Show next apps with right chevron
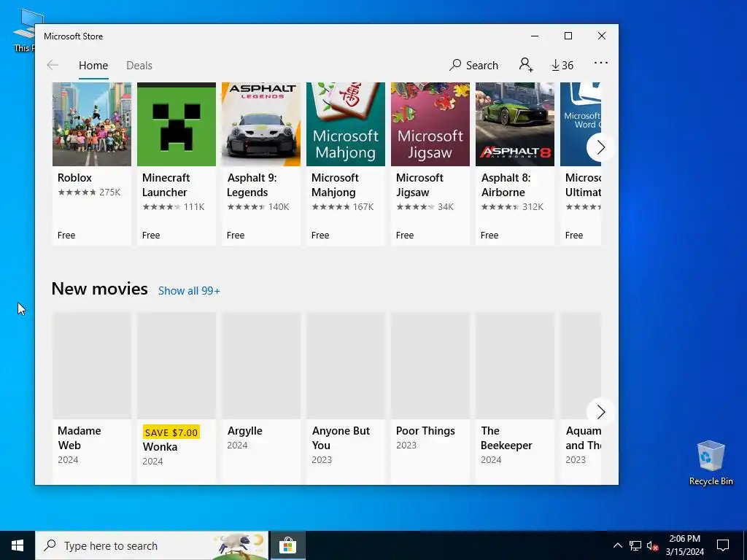This screenshot has height=560, width=747. [600, 147]
